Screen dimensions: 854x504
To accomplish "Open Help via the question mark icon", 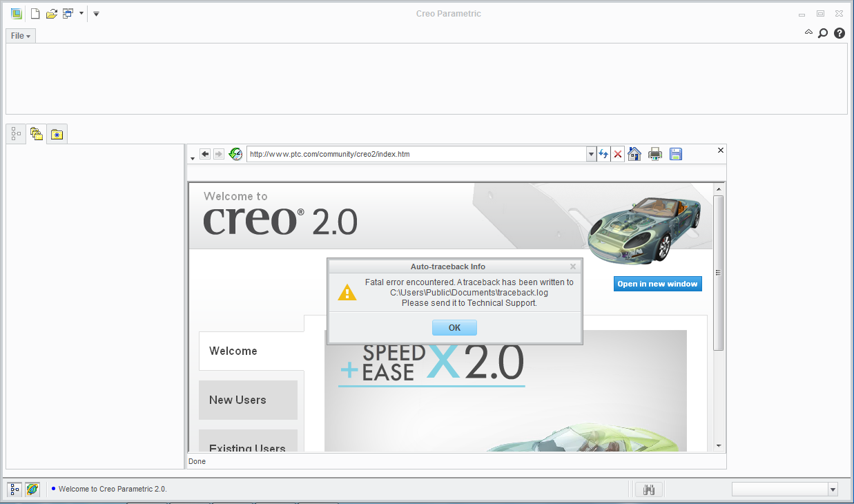I will pyautogui.click(x=840, y=33).
